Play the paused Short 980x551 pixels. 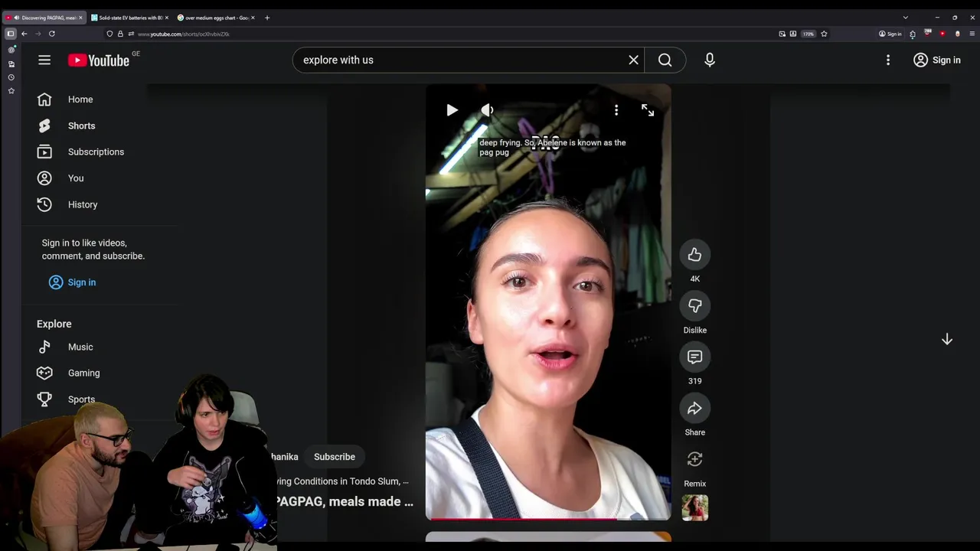tap(452, 110)
